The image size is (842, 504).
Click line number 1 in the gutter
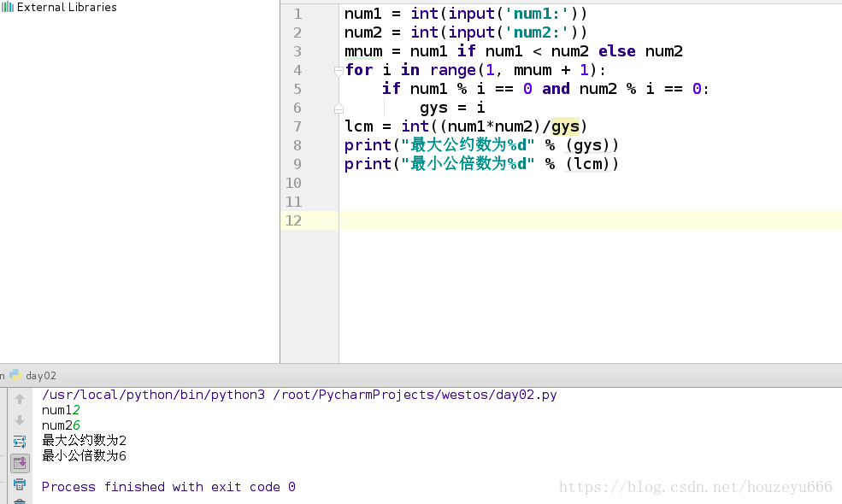point(297,14)
